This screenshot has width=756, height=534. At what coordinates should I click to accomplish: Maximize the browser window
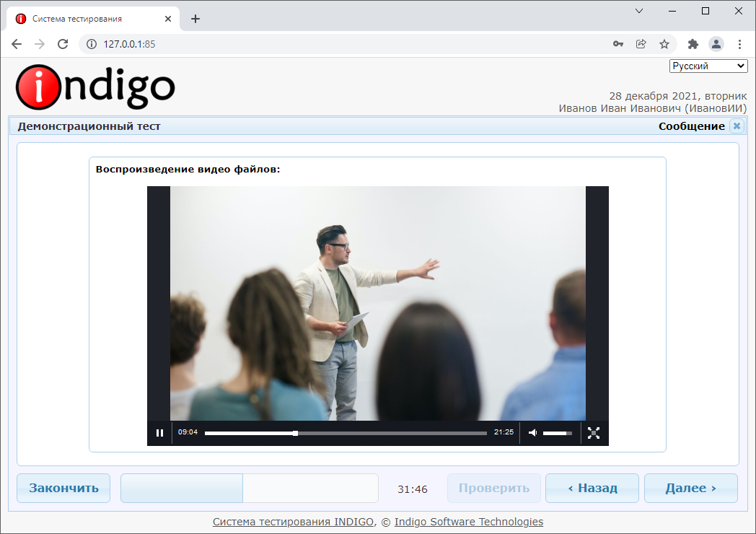point(706,11)
